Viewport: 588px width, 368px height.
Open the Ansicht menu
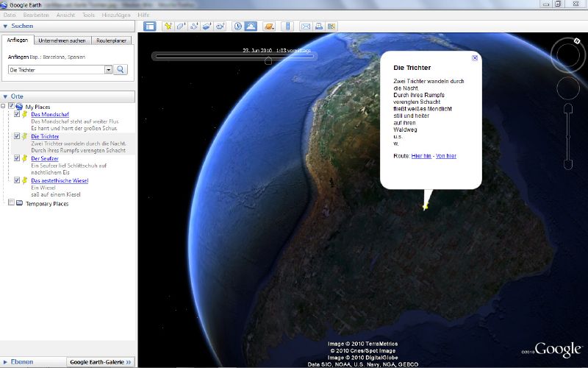(x=65, y=15)
